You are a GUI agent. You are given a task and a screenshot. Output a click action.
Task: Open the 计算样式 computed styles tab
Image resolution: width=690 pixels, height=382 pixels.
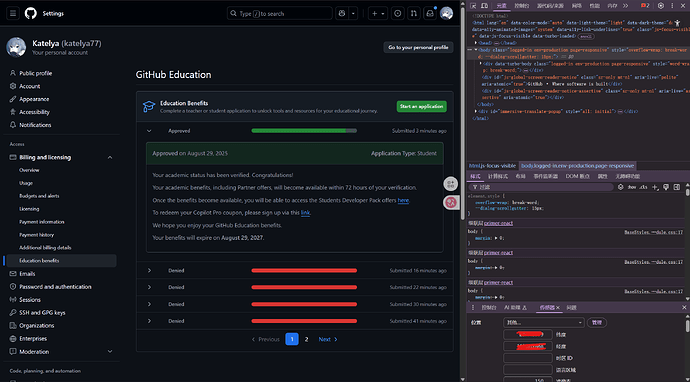(x=498, y=176)
